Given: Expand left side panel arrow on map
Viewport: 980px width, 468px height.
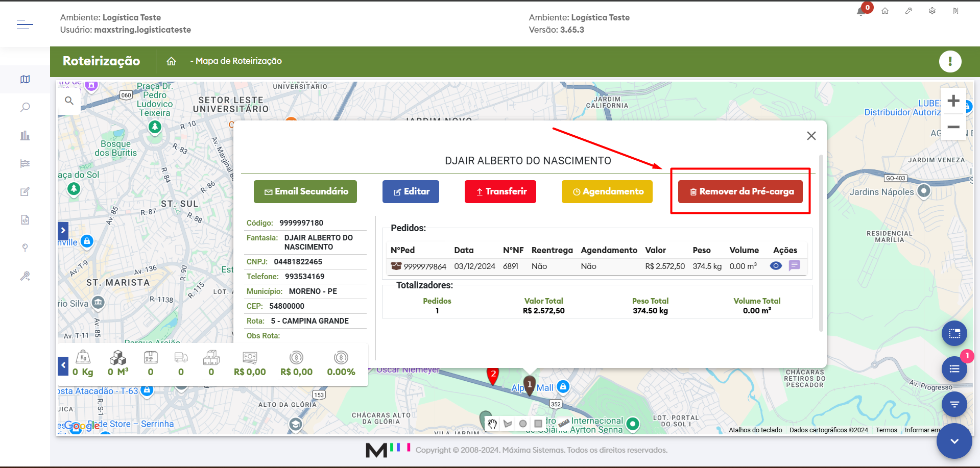Looking at the screenshot, I should click(63, 231).
